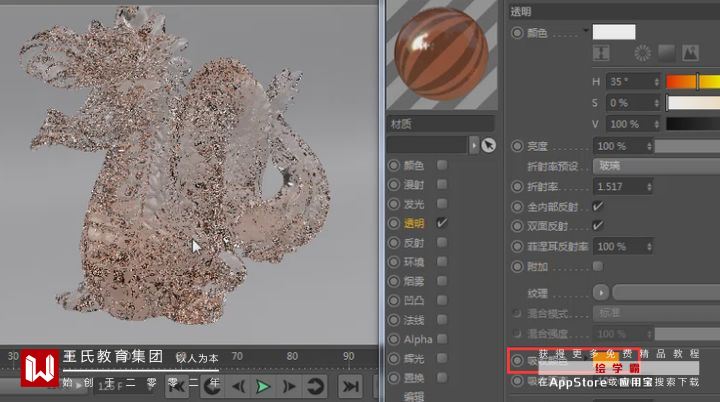
Task: Select the 透明 channel label
Action: 414,223
